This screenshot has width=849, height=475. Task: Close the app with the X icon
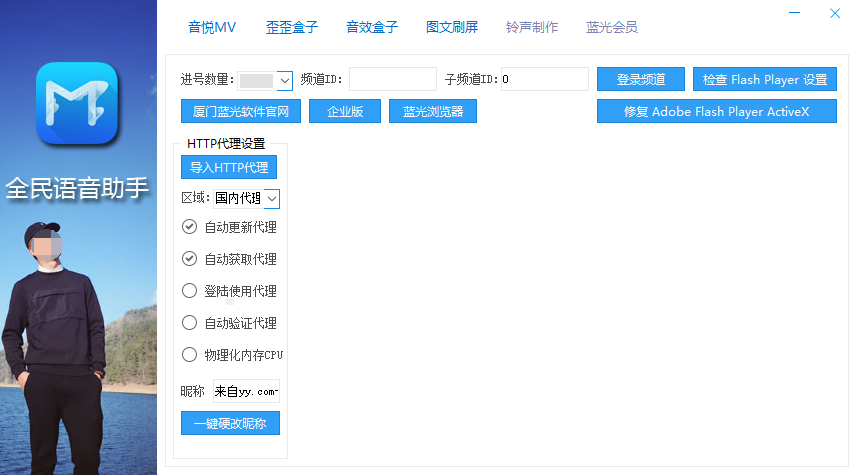click(835, 13)
